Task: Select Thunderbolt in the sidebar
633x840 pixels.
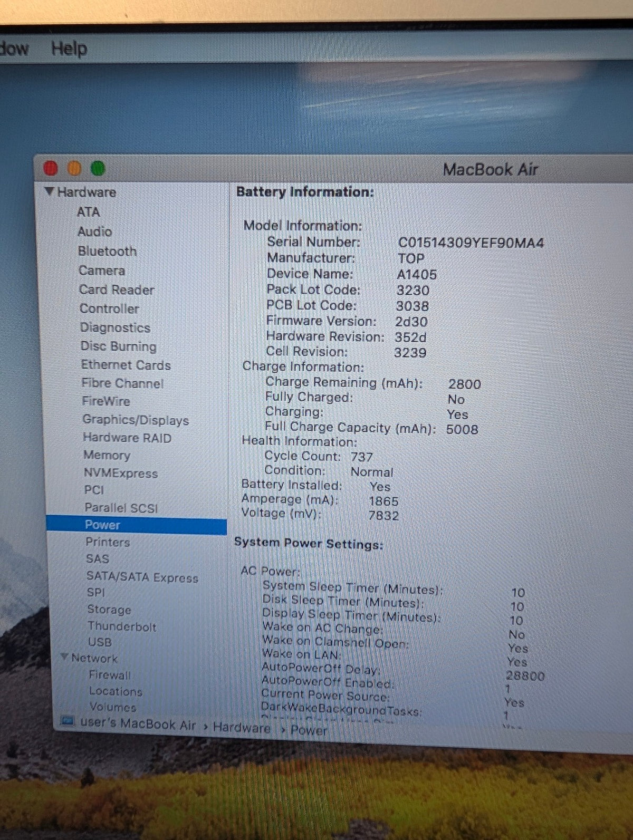Action: pyautogui.click(x=122, y=626)
